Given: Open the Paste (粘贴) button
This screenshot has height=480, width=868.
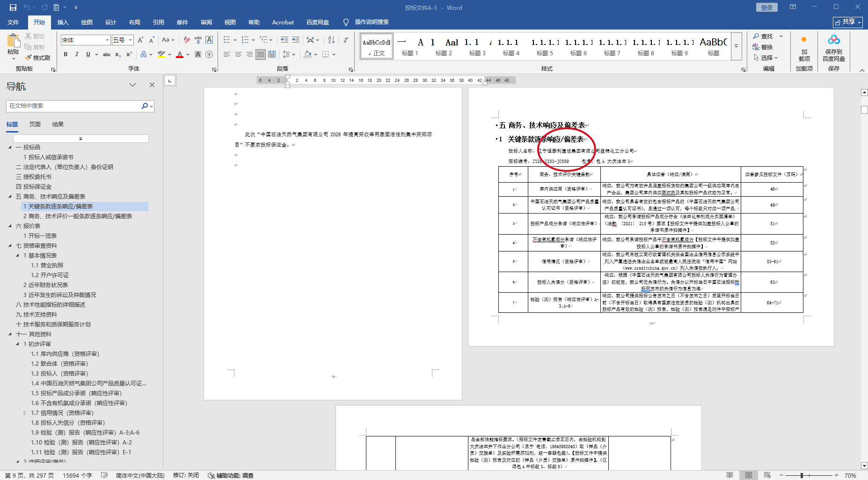Looking at the screenshot, I should tap(13, 47).
